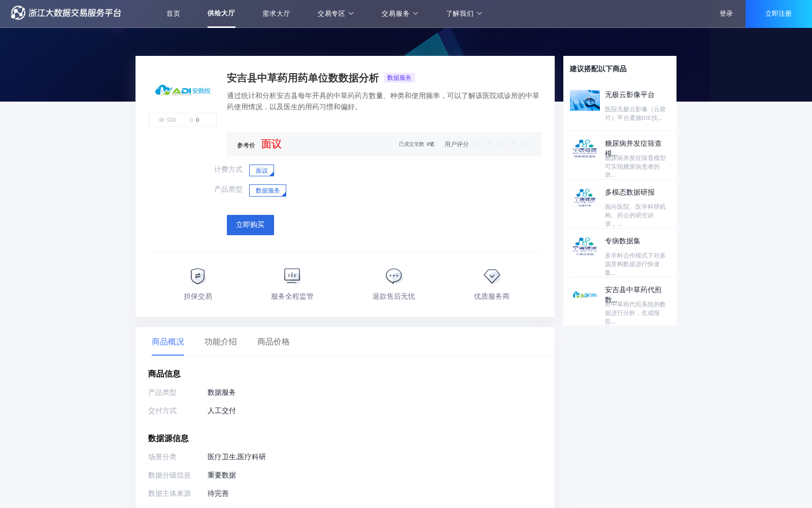The width and height of the screenshot is (812, 508).
Task: Click the ADI 安数投 vendor logo
Action: click(183, 90)
